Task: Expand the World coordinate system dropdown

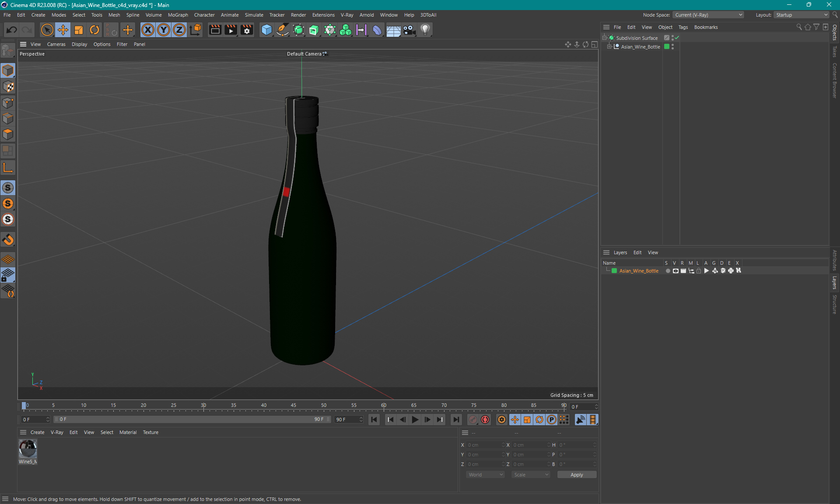Action: pyautogui.click(x=484, y=474)
